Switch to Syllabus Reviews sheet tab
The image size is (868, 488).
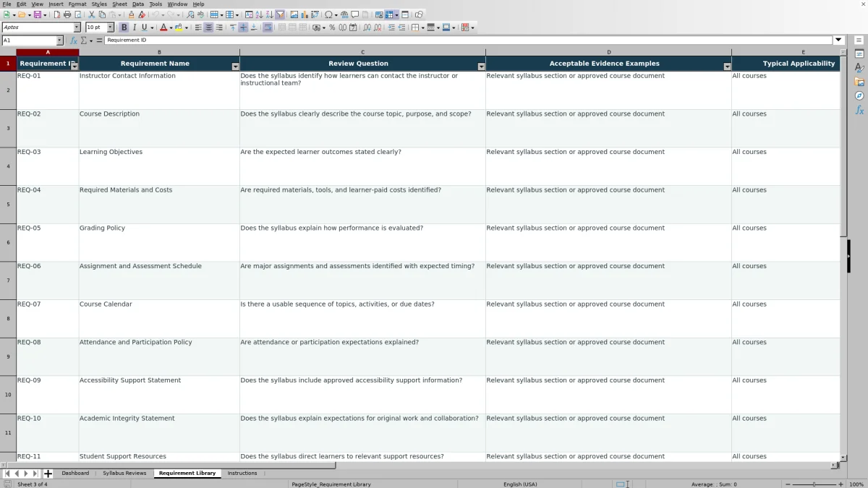click(x=124, y=474)
